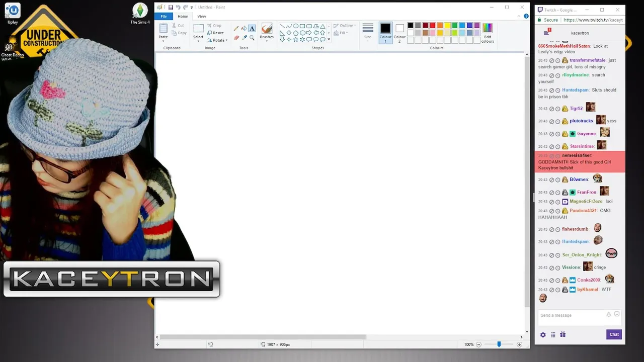The height and width of the screenshot is (362, 644).
Task: Open the Resize command in Paint
Action: (x=215, y=33)
